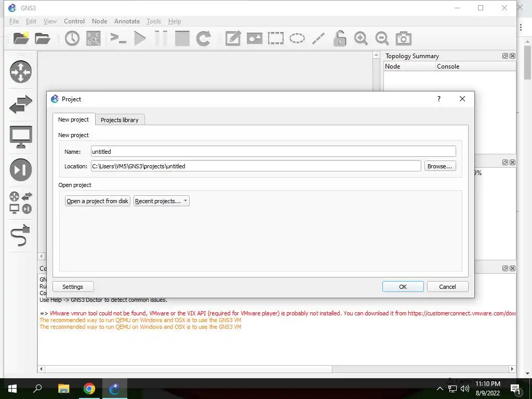Click the Zoom in magnifier icon
This screenshot has width=532, height=399.
[361, 38]
